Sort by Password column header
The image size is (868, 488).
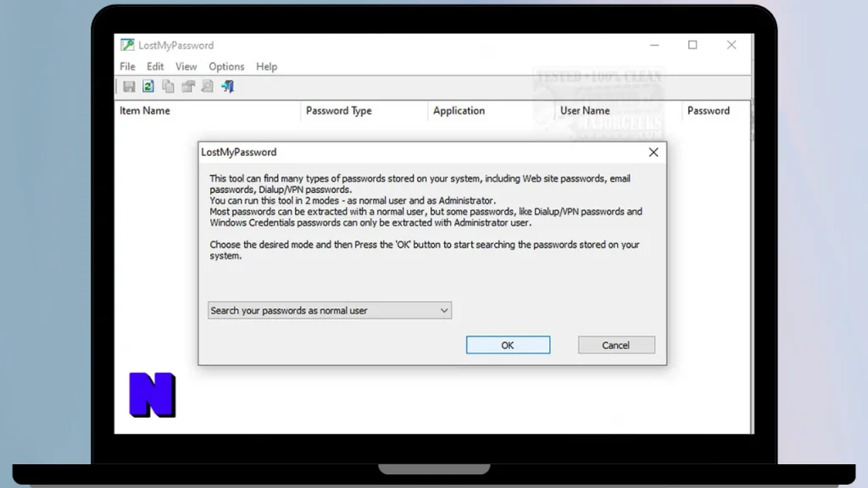pyautogui.click(x=716, y=111)
